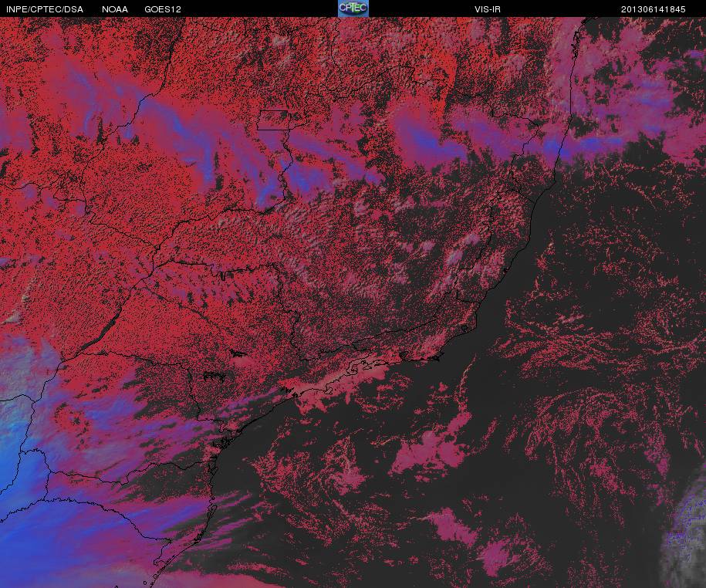The width and height of the screenshot is (706, 588).
Task: Select the NOAA label in header
Action: 115,9
